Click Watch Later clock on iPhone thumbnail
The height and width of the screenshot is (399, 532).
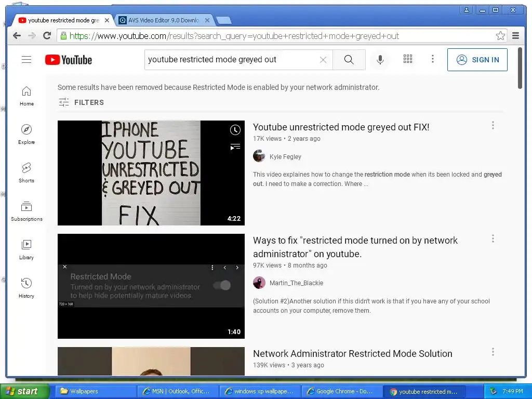coord(235,130)
